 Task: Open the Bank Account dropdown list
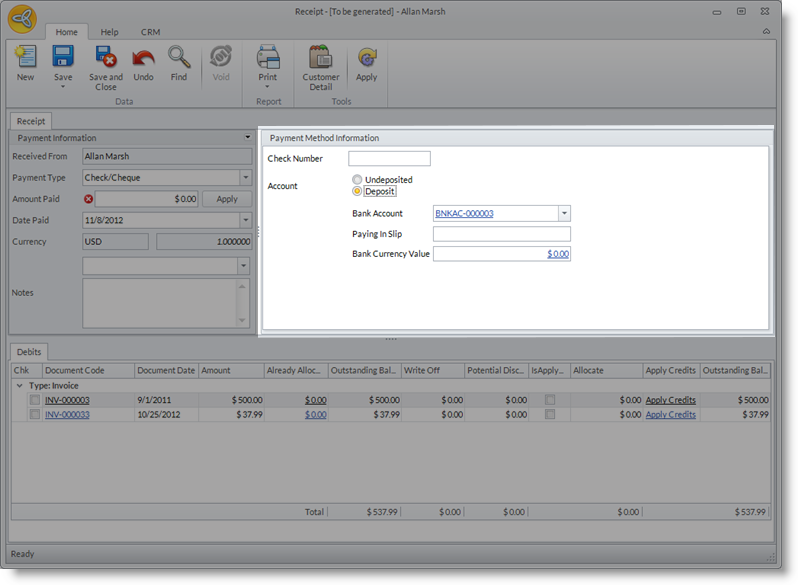point(564,213)
